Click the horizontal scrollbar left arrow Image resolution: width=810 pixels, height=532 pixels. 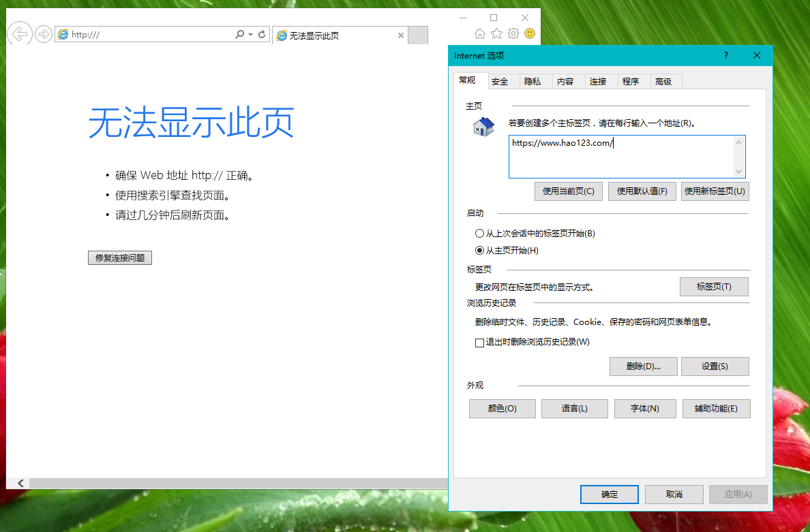click(x=20, y=483)
